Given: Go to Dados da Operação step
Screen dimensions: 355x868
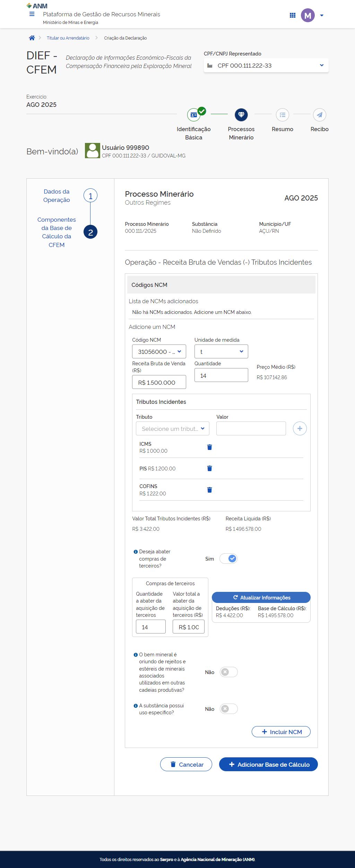Looking at the screenshot, I should pyautogui.click(x=90, y=196).
